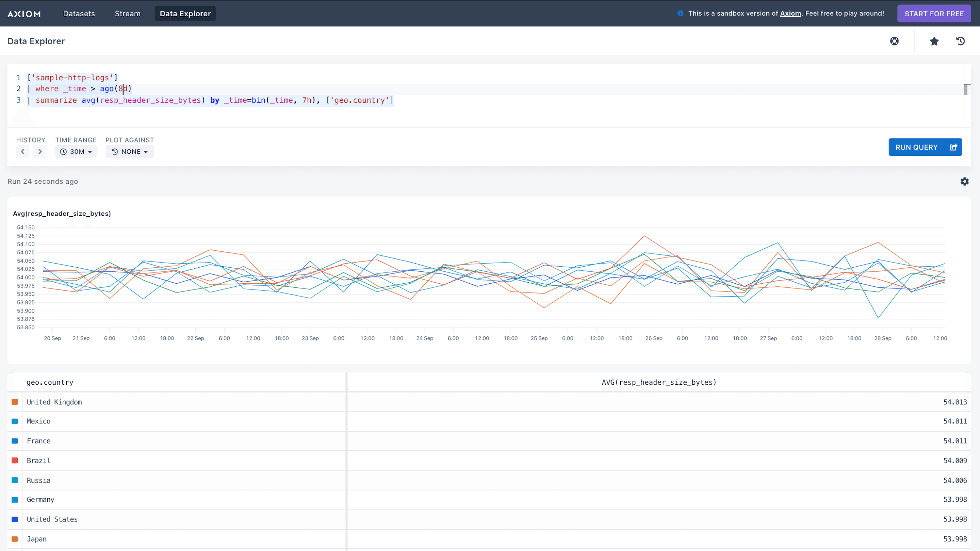Click the clock icon inside the time range selector
This screenshot has width=980, height=551.
[x=64, y=151]
